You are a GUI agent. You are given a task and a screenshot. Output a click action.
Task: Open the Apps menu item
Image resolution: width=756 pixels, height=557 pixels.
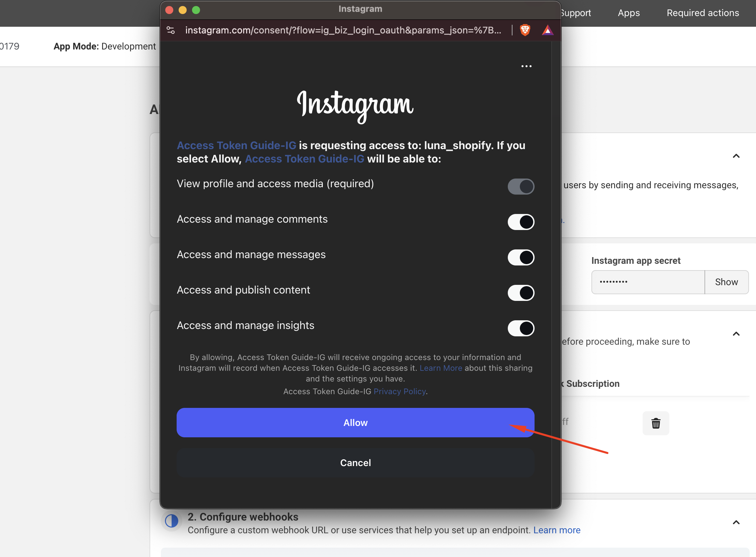[629, 13]
